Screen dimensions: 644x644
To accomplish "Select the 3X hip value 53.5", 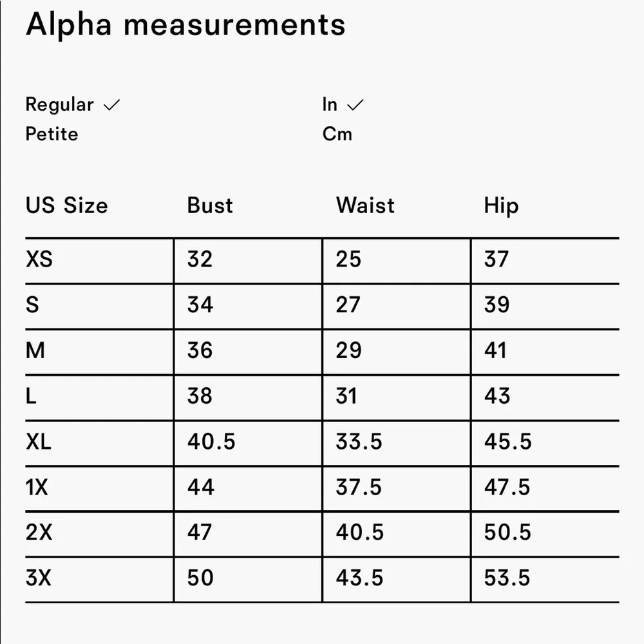I will tap(507, 578).
